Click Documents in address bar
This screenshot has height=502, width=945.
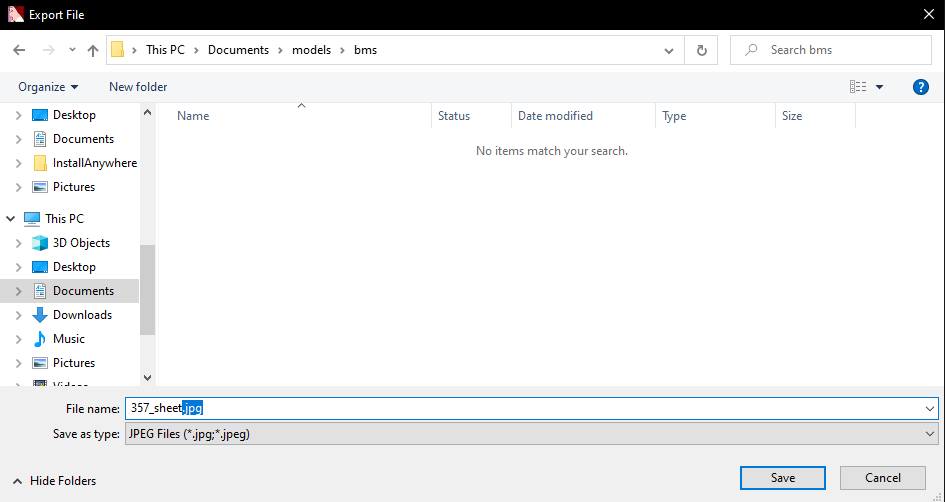tap(238, 50)
